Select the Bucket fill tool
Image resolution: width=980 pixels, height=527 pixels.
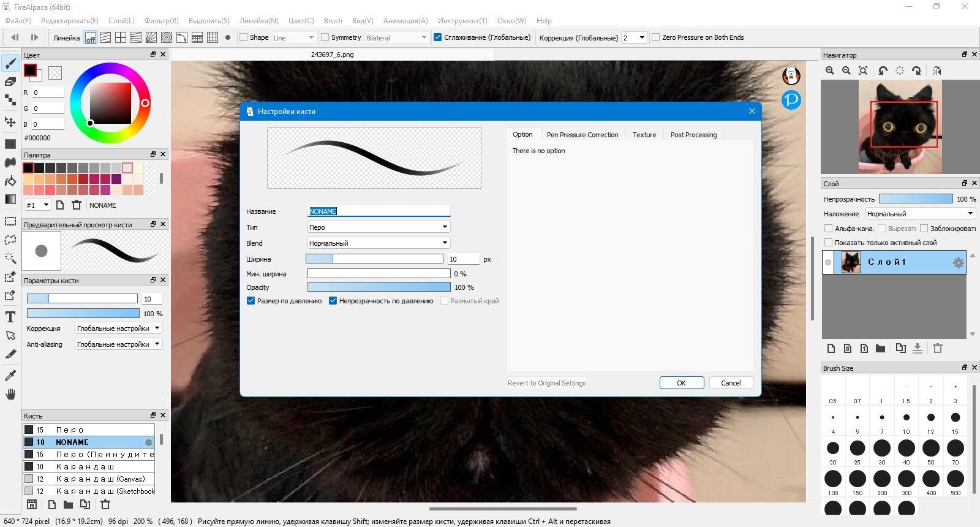tap(10, 181)
